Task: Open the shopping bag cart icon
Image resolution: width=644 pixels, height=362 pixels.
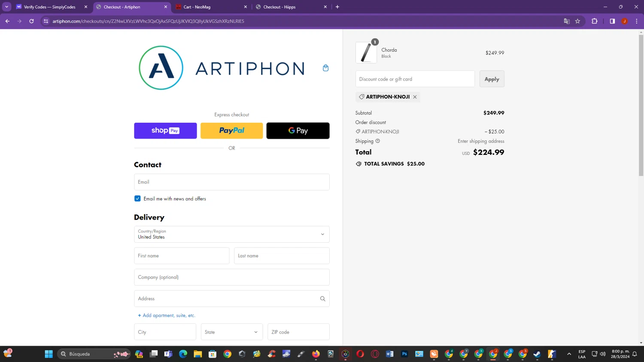Action: [x=325, y=68]
